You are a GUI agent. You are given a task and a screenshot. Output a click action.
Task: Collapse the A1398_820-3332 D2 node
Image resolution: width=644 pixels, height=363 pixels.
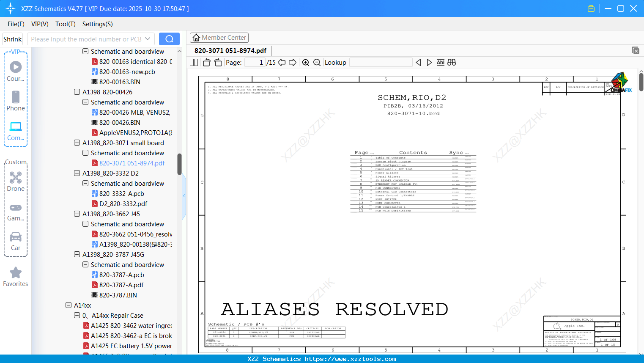[77, 173]
